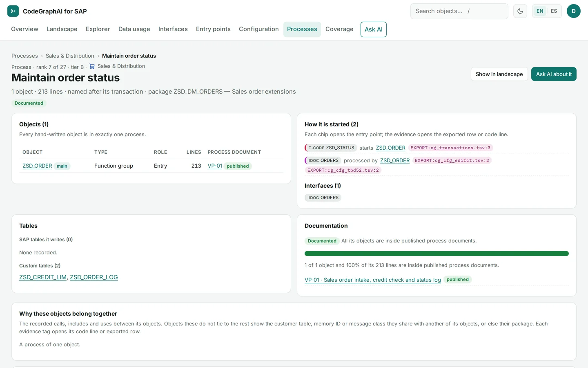The image size is (588, 368).
Task: Switch language to ES
Action: [x=554, y=11]
